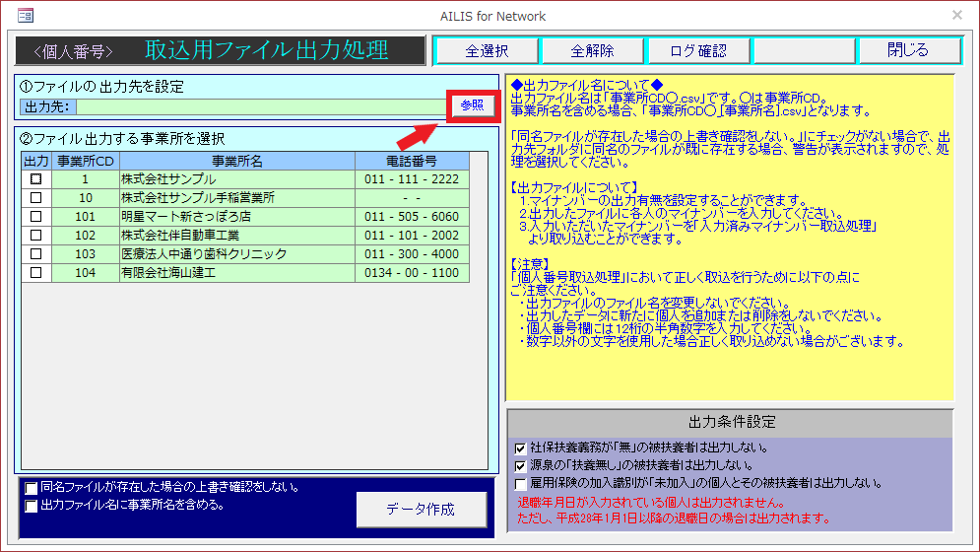980x552 pixels.
Task: Select output checkbox for 明星マート新さっぽろ店
Action: pyautogui.click(x=36, y=217)
